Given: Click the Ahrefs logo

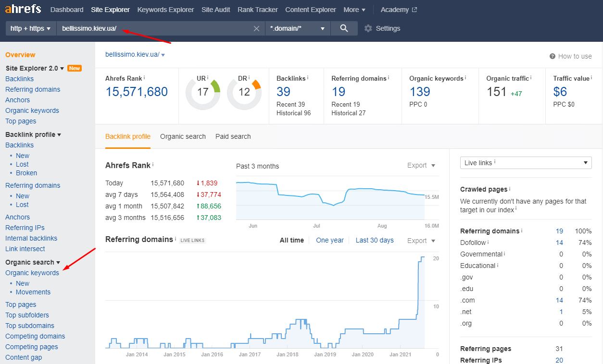Looking at the screenshot, I should click(x=23, y=10).
